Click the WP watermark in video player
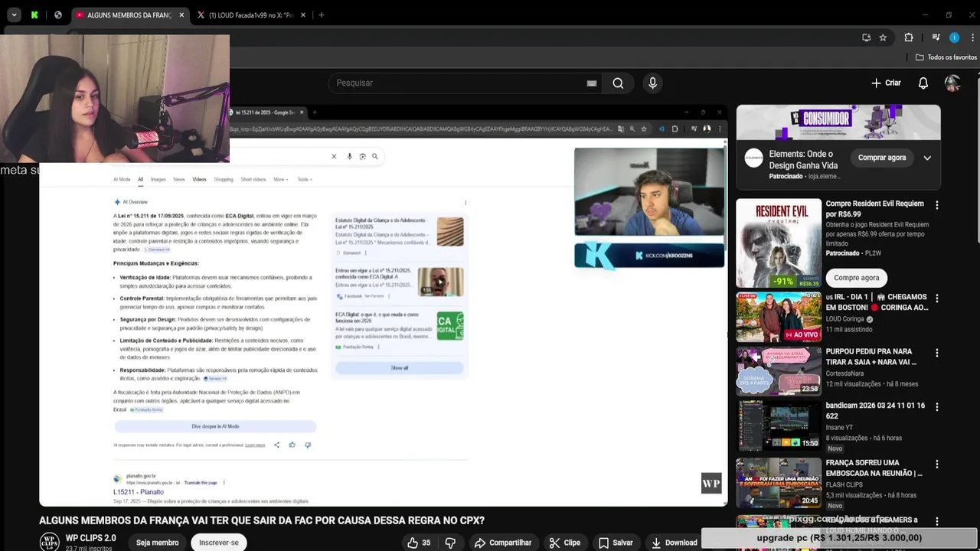Viewport: 980px width, 551px height. pos(711,484)
